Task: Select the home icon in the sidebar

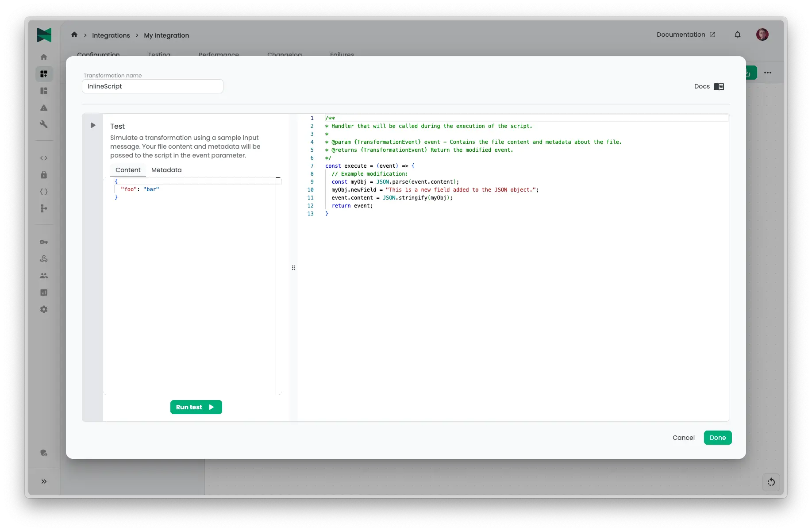Action: [x=44, y=57]
